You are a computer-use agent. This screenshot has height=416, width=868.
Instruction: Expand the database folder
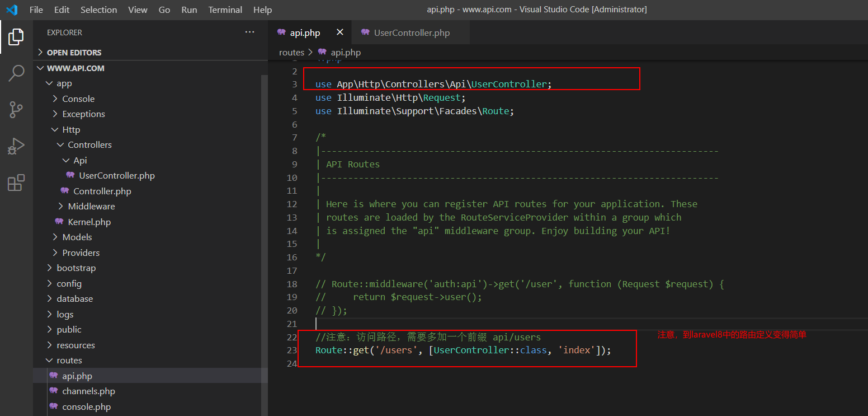click(x=49, y=298)
